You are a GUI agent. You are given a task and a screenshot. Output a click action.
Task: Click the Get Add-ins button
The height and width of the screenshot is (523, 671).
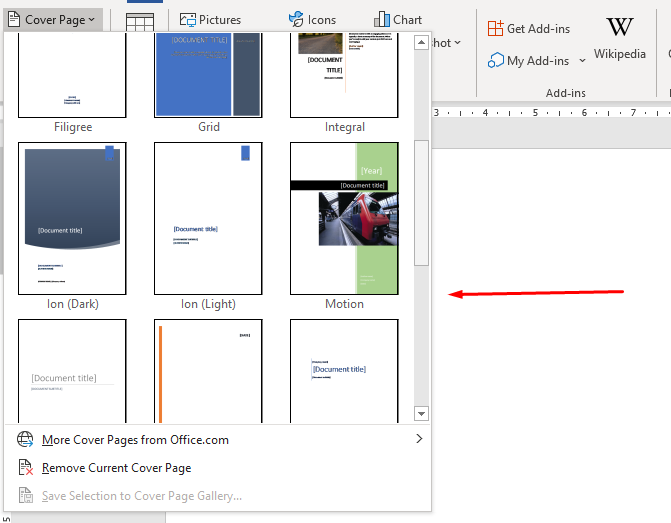(x=529, y=29)
